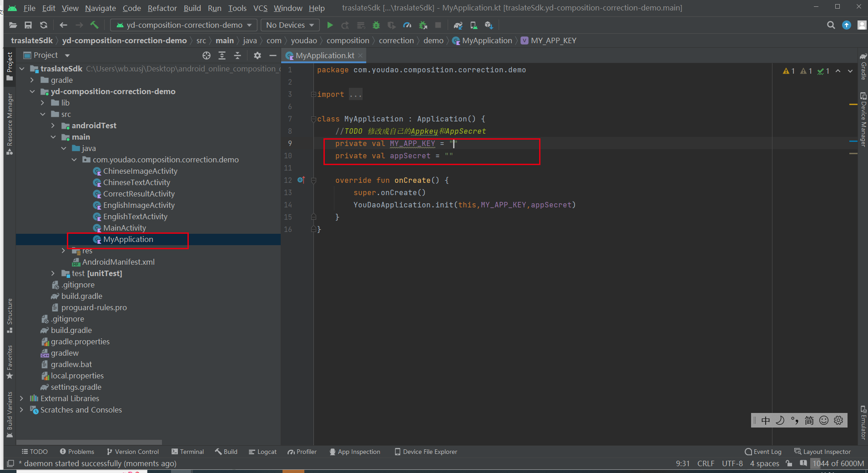This screenshot has width=868, height=473.
Task: Open the Terminal tool window
Action: pyautogui.click(x=187, y=452)
